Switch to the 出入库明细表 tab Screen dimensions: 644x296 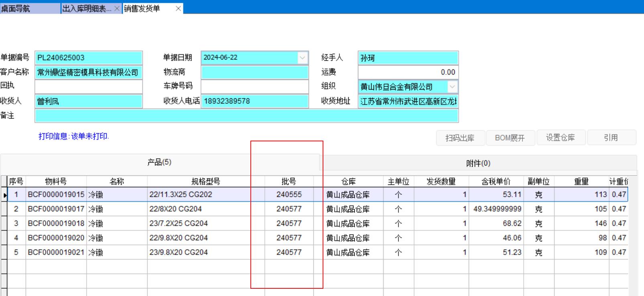coord(87,8)
